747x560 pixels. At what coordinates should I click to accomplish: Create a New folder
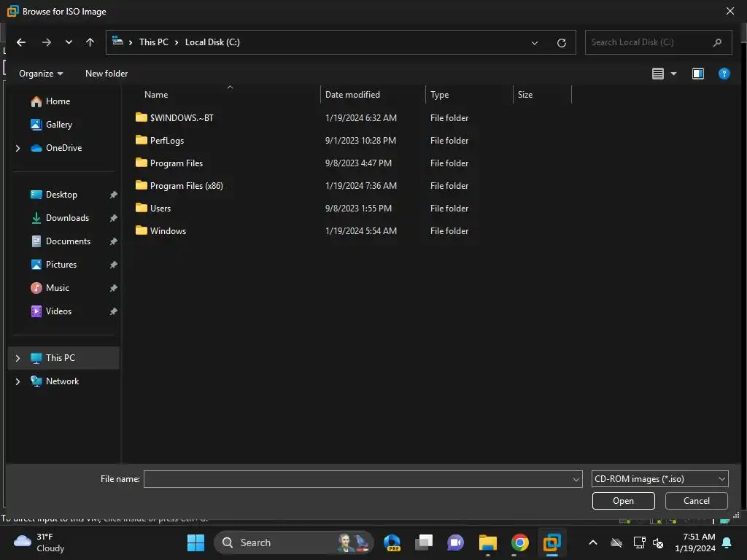point(107,74)
